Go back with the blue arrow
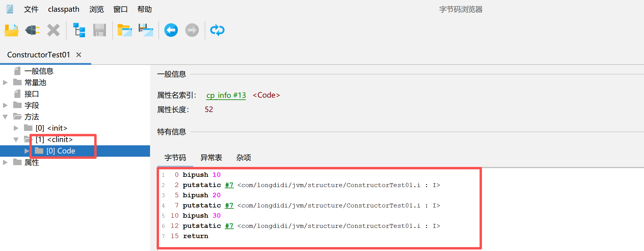The image size is (644, 251). (x=171, y=30)
